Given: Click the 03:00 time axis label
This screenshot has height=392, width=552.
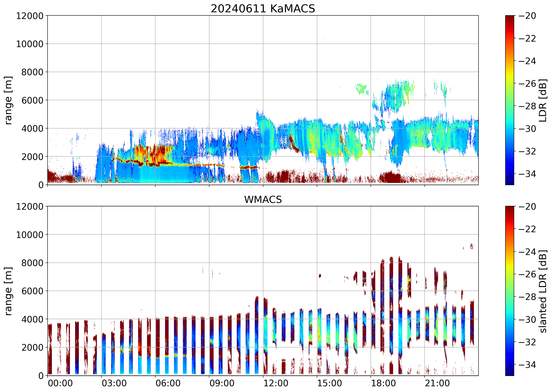Looking at the screenshot, I should click(114, 383).
